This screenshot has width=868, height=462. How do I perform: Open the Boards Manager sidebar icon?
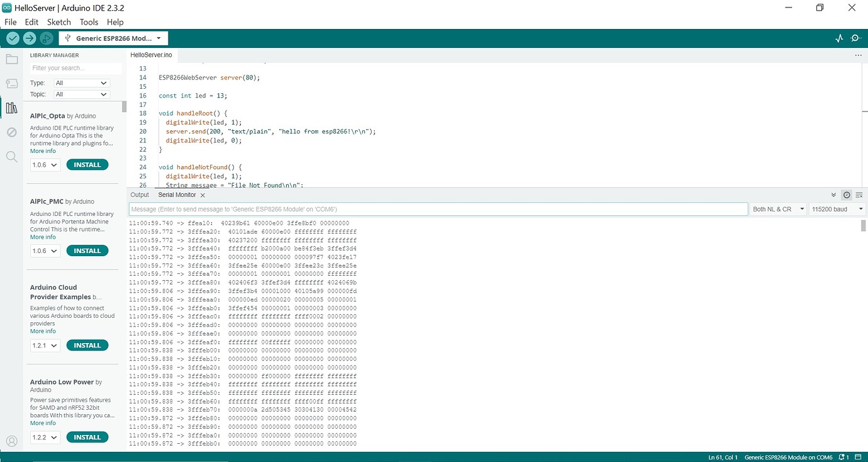click(11, 83)
